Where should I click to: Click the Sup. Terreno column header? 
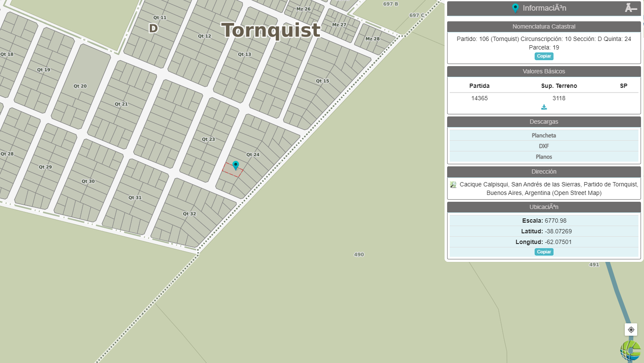[x=559, y=86]
